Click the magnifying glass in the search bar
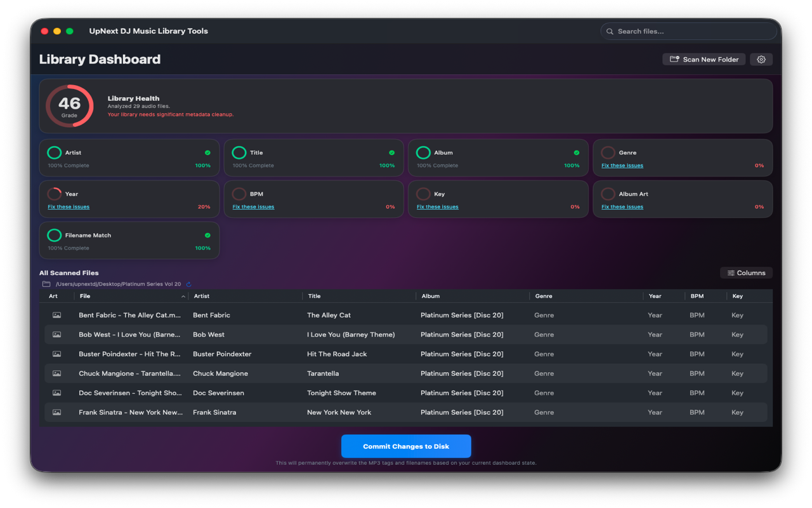Image resolution: width=812 pixels, height=508 pixels. (610, 30)
